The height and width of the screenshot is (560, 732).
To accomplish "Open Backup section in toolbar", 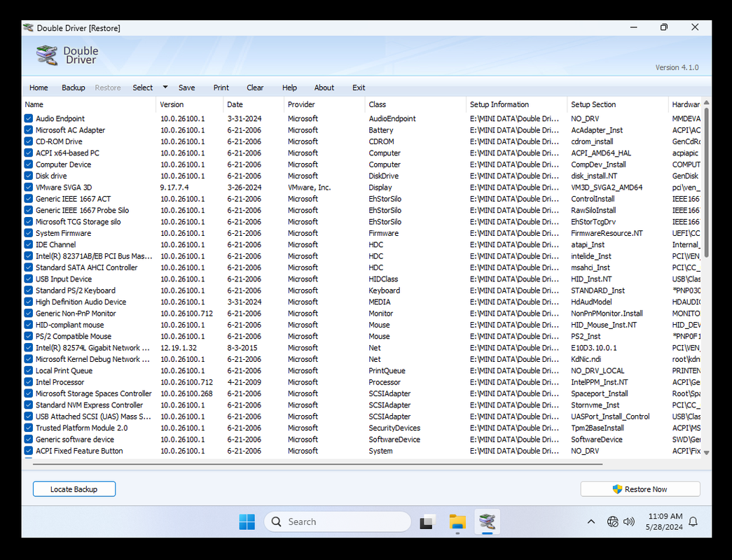I will 74,87.
